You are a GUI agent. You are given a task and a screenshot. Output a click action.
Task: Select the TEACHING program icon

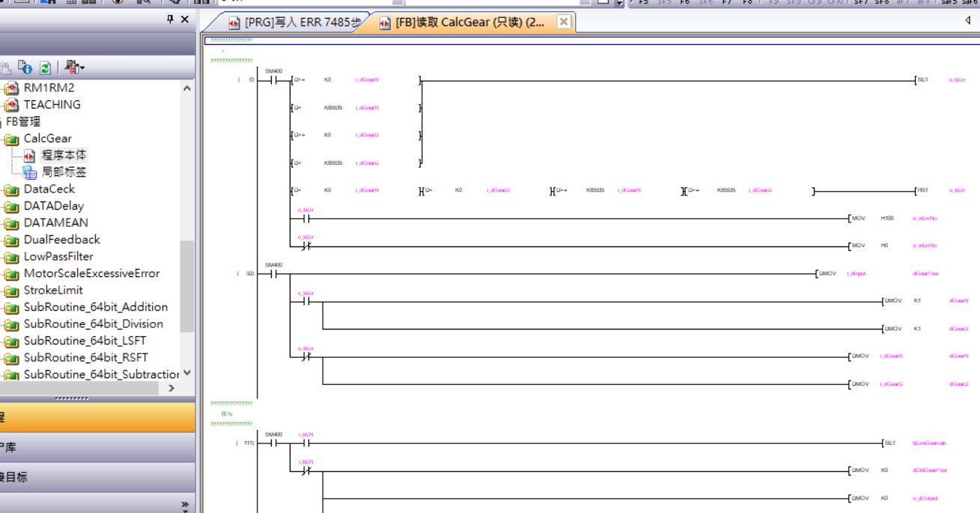(11, 105)
